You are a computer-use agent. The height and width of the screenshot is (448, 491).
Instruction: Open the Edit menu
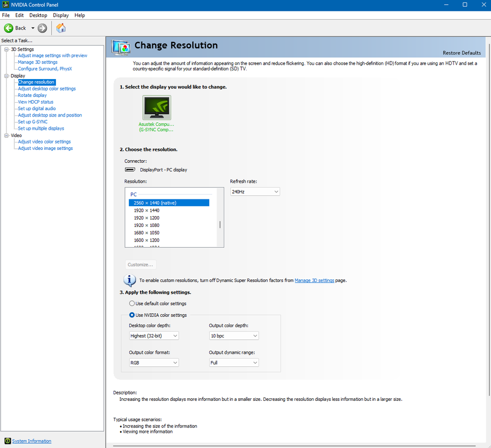(20, 15)
